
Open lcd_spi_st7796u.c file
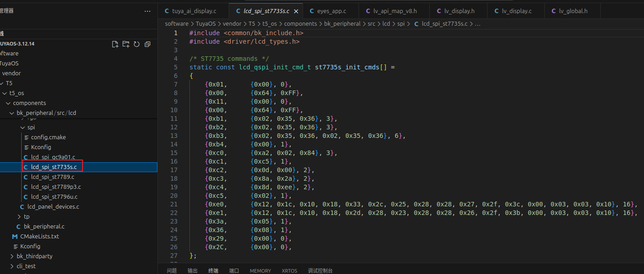[54, 197]
